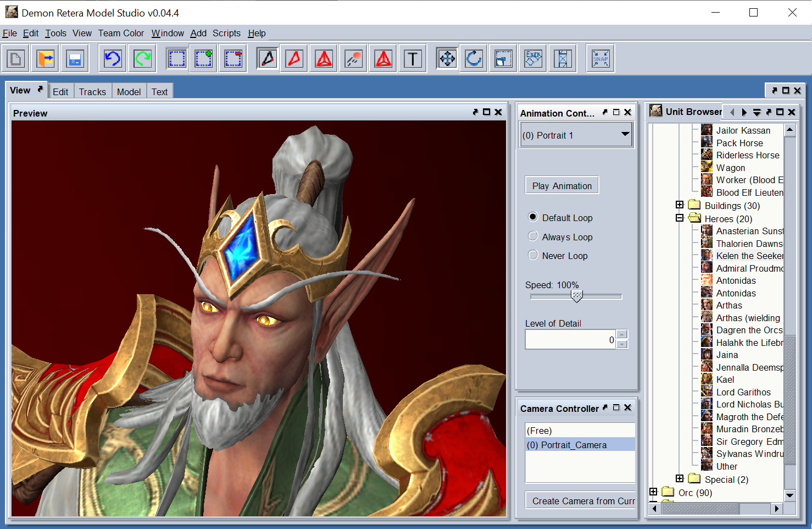Select Kael in the Unit Browser

click(x=725, y=379)
